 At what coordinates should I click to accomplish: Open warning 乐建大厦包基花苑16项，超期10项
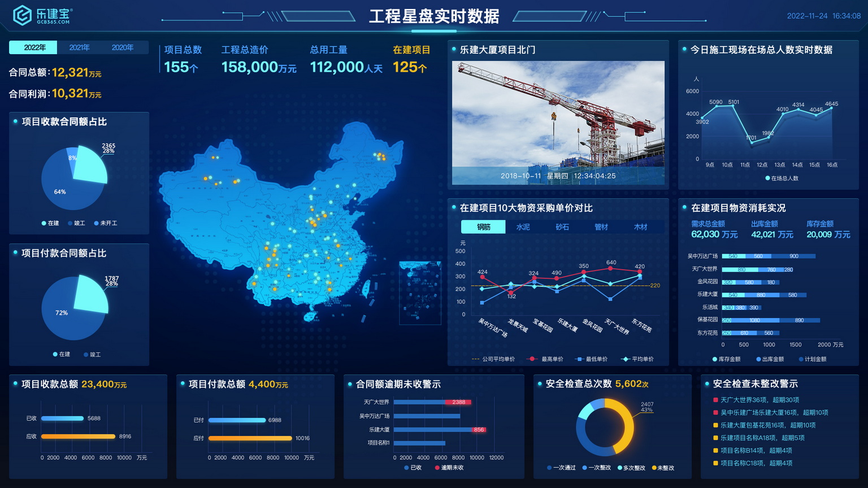[x=765, y=425]
